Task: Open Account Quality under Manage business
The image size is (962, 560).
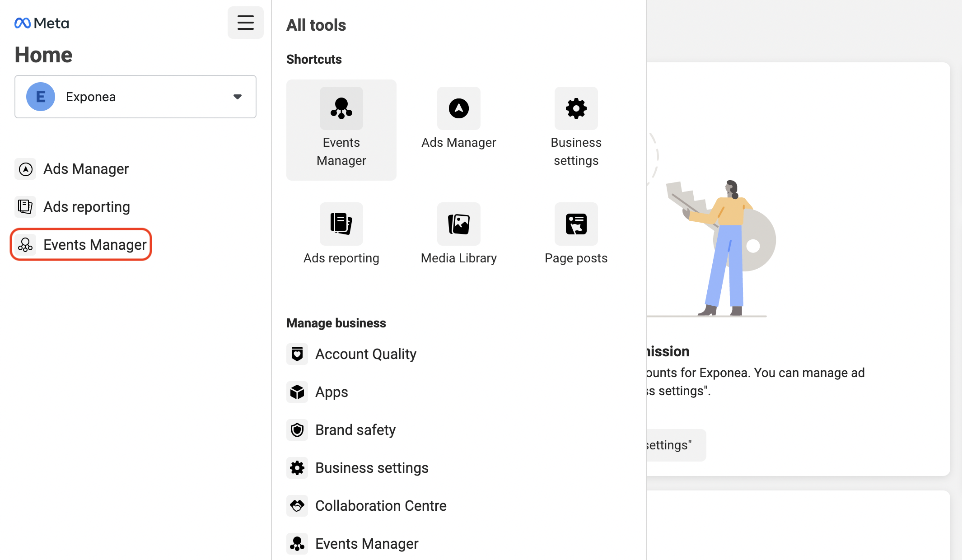Action: click(365, 354)
